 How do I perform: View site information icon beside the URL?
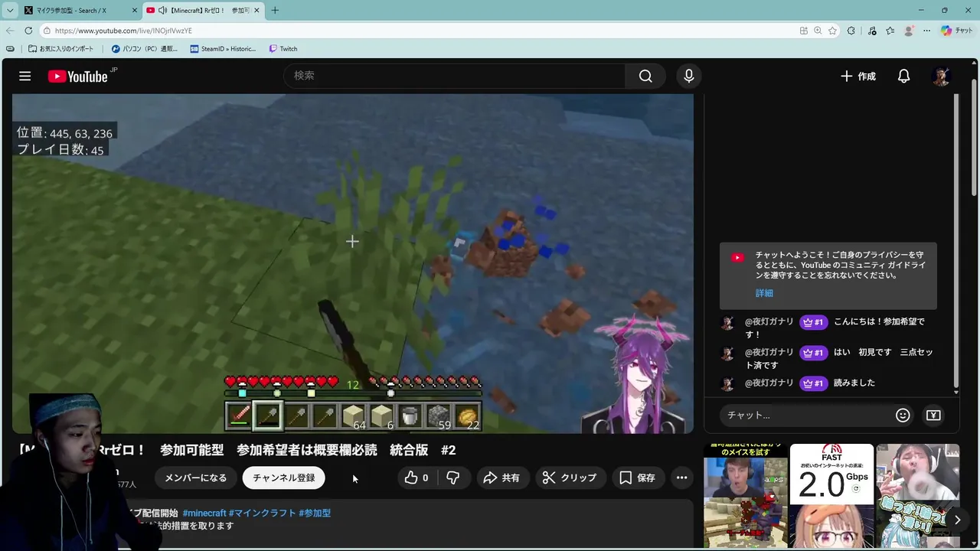[x=47, y=31]
